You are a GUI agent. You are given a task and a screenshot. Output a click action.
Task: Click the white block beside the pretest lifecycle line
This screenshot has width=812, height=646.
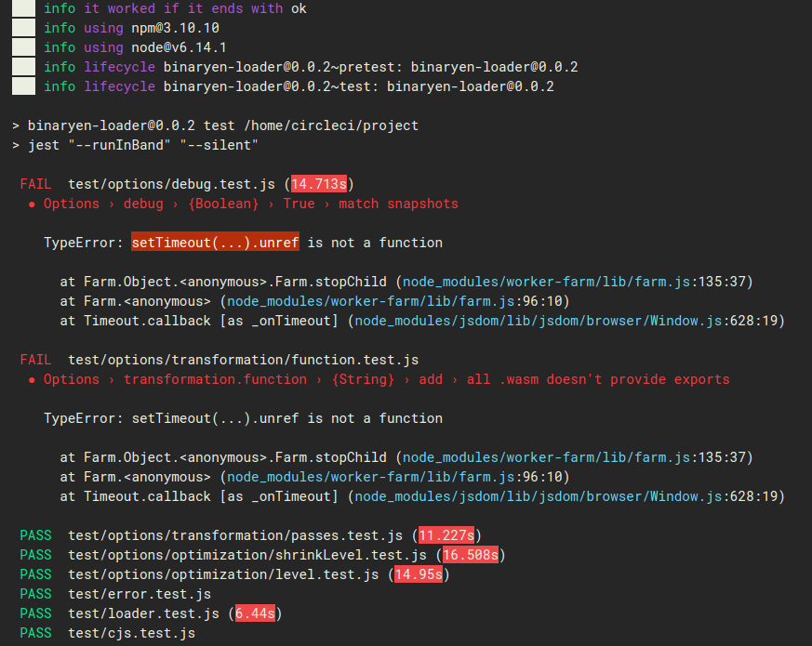[x=24, y=67]
